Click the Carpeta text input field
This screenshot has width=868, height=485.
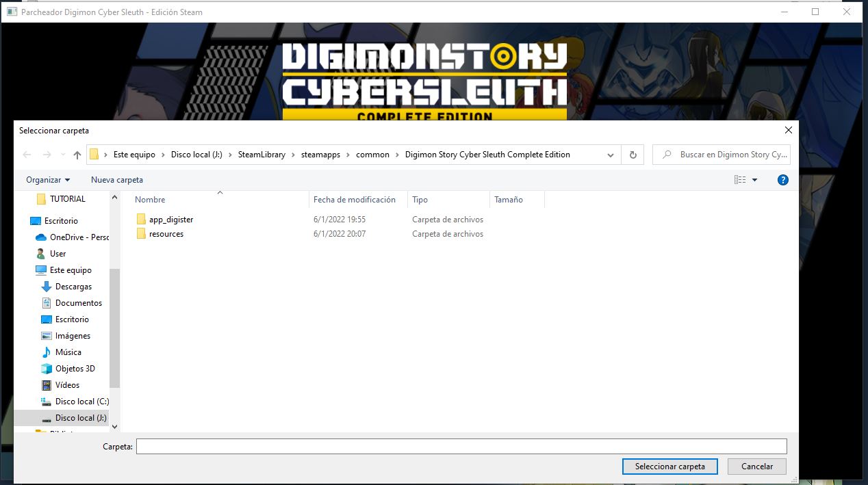click(x=461, y=447)
